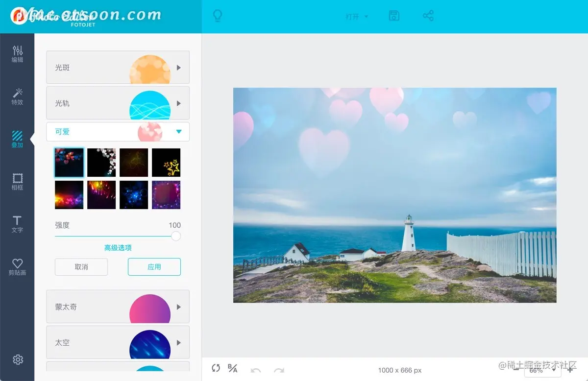
Task: Open the 编辑 (Edit) sidebar panel
Action: tap(17, 54)
